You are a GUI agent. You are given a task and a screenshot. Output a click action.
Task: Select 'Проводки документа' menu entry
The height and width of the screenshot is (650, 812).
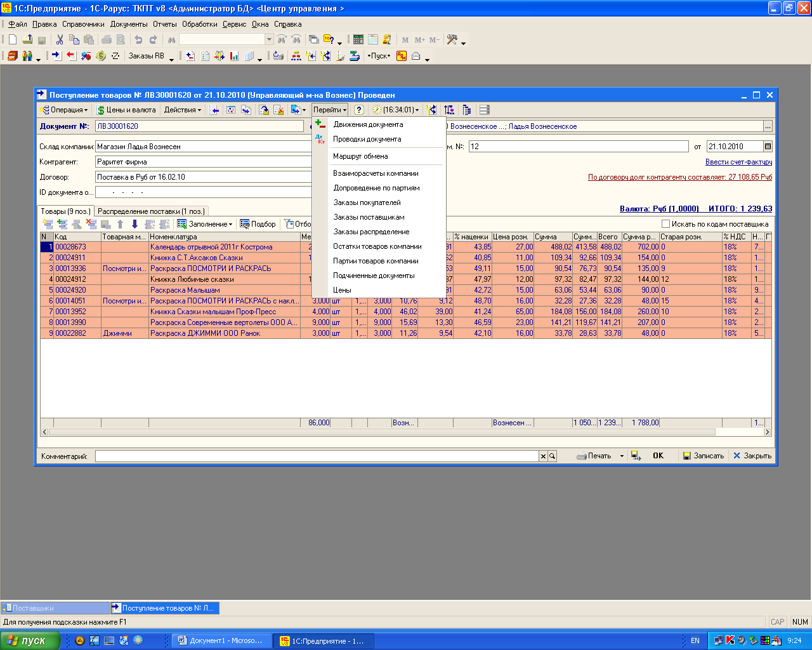tap(367, 139)
